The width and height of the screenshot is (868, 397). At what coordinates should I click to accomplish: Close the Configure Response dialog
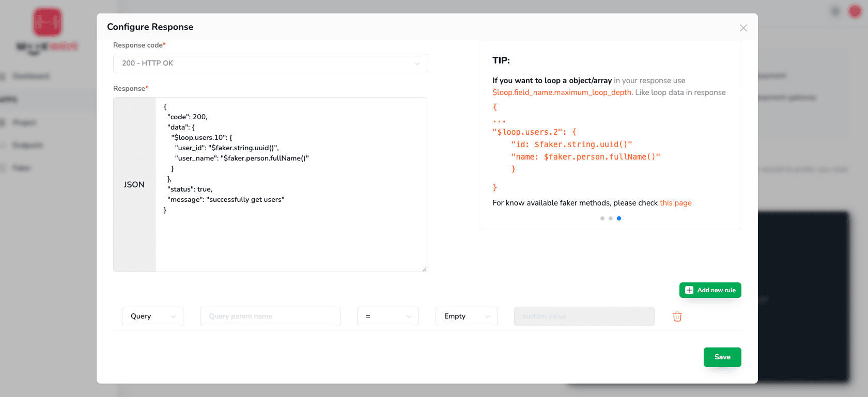click(x=743, y=28)
